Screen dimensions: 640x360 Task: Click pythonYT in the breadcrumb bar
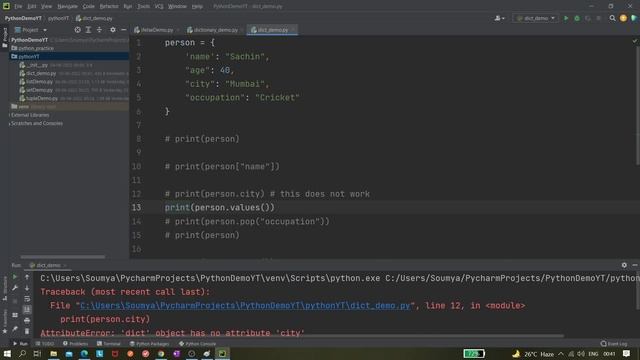(58, 18)
